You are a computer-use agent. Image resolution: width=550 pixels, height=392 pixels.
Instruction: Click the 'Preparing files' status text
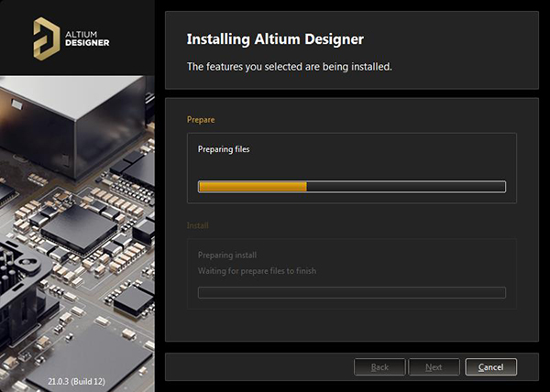[x=224, y=149]
